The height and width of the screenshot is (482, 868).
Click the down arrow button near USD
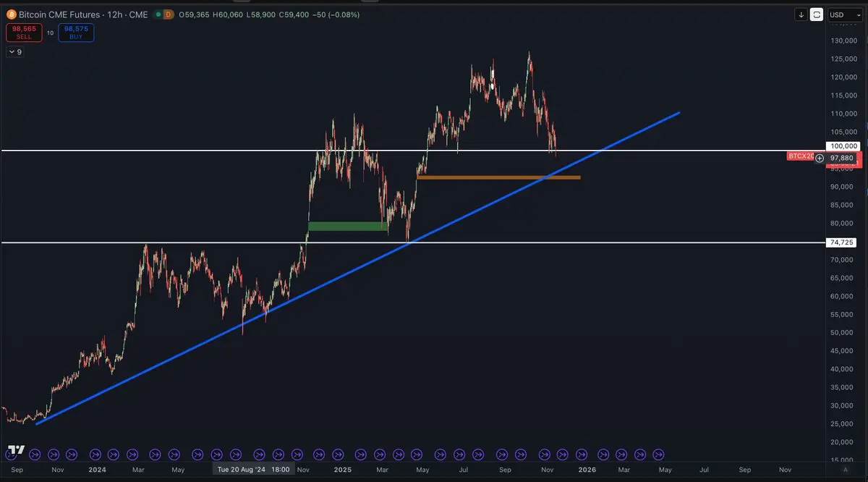pos(801,14)
